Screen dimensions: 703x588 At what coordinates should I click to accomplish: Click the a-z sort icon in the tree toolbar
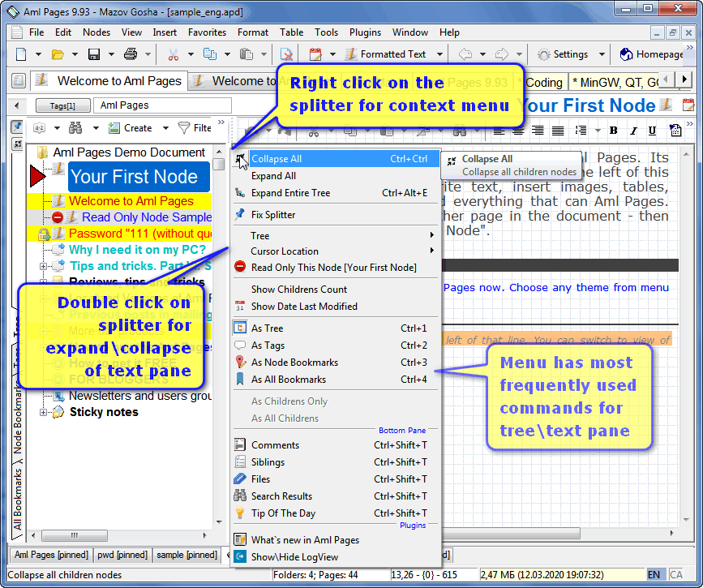pos(40,128)
